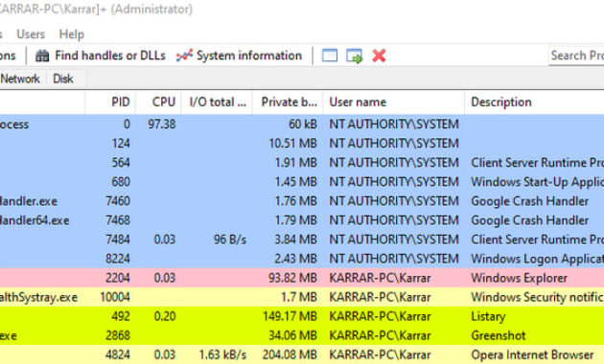Open the Help menu
The width and height of the screenshot is (604, 364).
point(71,34)
